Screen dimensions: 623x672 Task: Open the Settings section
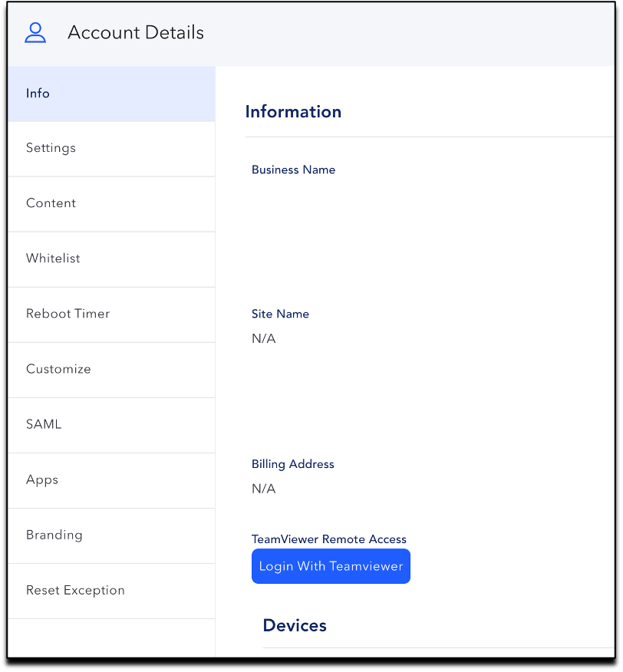coord(111,149)
